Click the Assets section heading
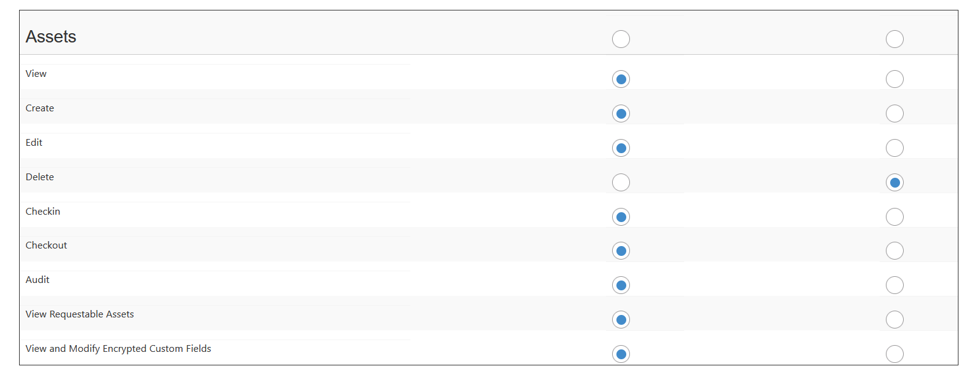The height and width of the screenshot is (374, 980). (x=51, y=37)
